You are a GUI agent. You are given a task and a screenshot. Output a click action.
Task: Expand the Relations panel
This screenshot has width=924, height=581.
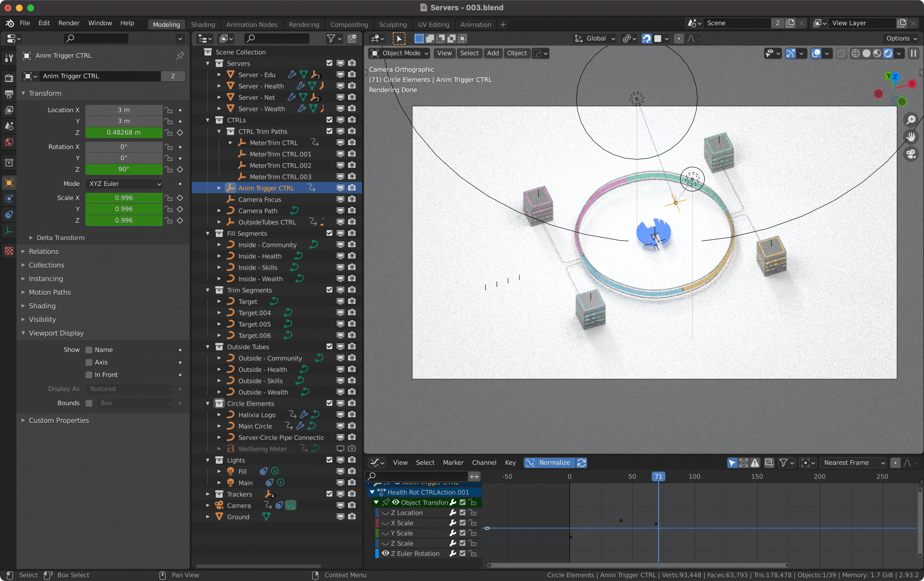pos(23,252)
